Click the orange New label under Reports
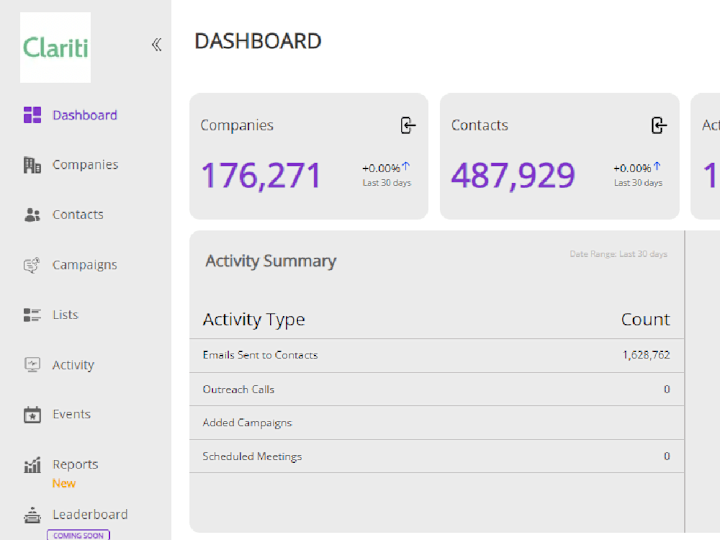This screenshot has height=540, width=720. 64,484
